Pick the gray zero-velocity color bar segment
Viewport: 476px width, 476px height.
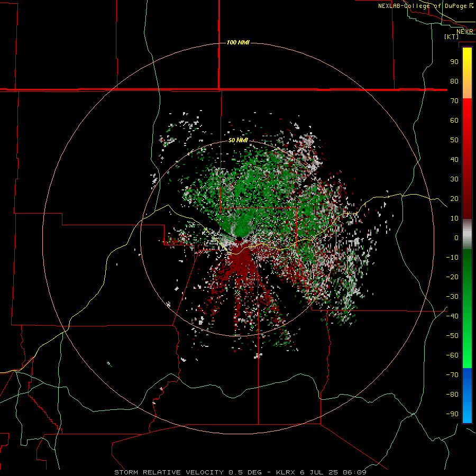[x=467, y=235]
